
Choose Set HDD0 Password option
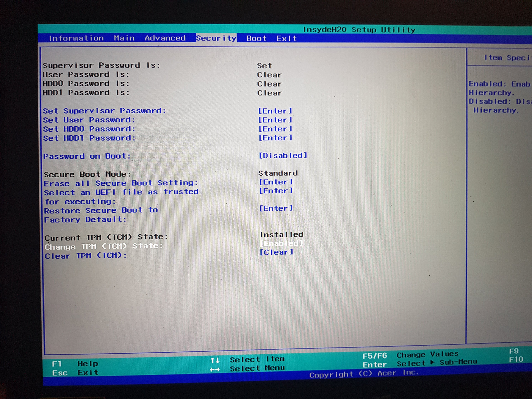(89, 129)
